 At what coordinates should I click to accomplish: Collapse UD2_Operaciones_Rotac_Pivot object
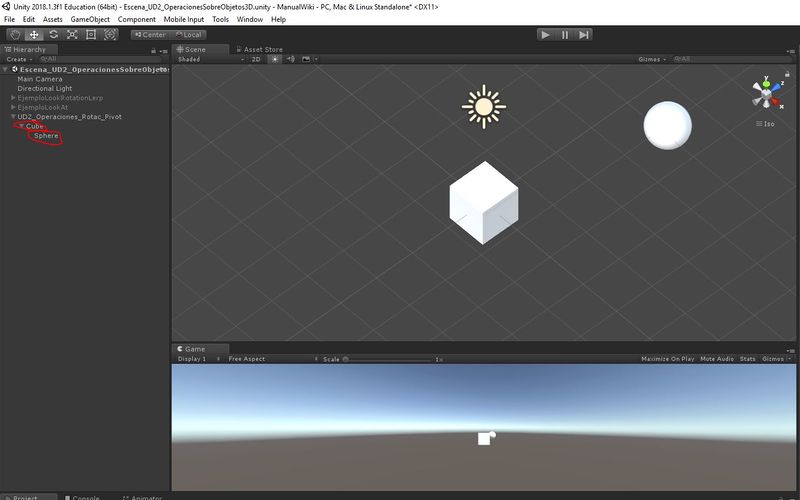click(13, 116)
